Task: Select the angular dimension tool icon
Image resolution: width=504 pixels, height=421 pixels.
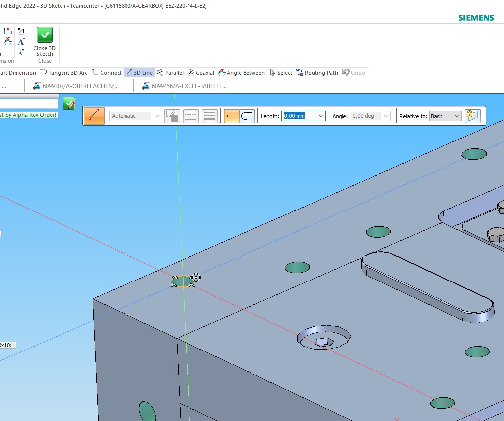Action: coord(8,42)
